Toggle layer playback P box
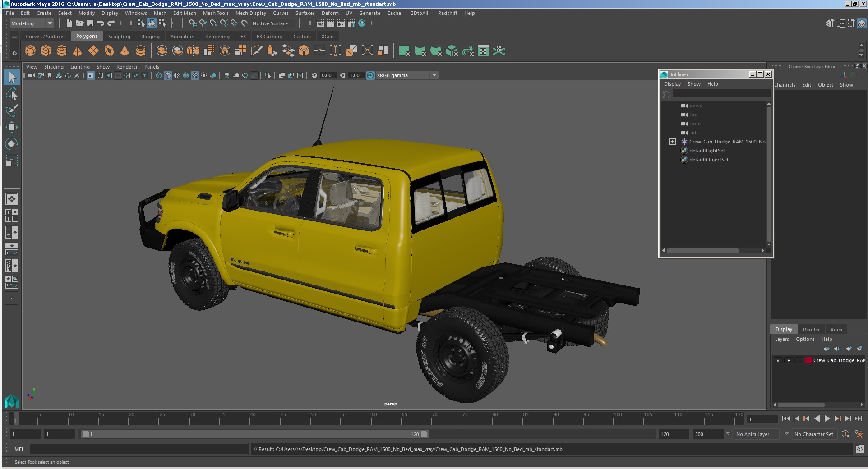This screenshot has height=469, width=868. point(789,360)
